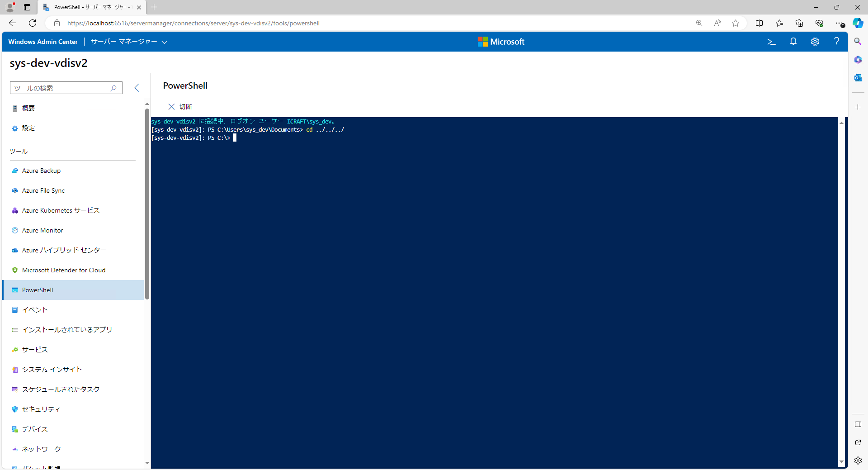Select the PowerShell tool in sidebar
868x470 pixels.
click(x=72, y=290)
